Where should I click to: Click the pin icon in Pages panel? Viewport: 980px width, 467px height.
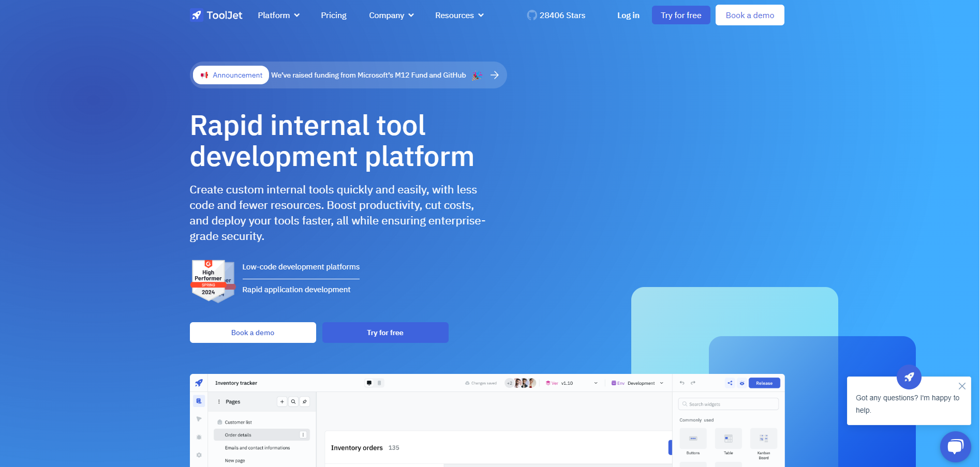coord(305,401)
